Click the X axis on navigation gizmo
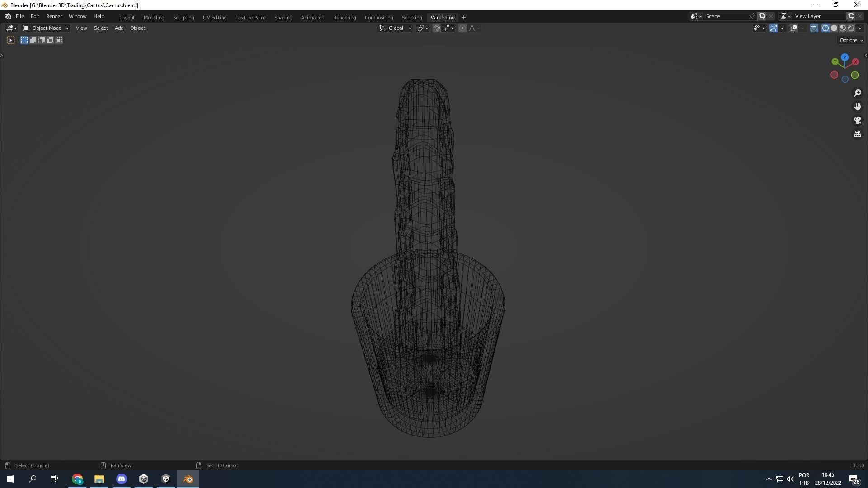This screenshot has width=868, height=488. (x=855, y=62)
